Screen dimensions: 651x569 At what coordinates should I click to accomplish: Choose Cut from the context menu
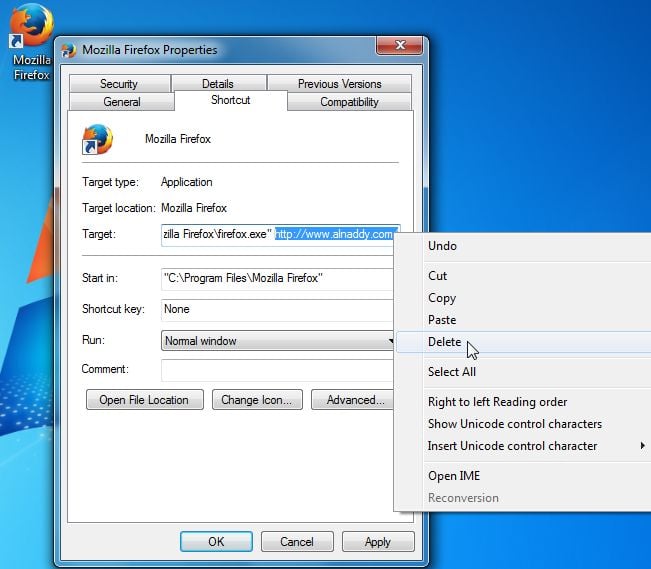(x=523, y=276)
